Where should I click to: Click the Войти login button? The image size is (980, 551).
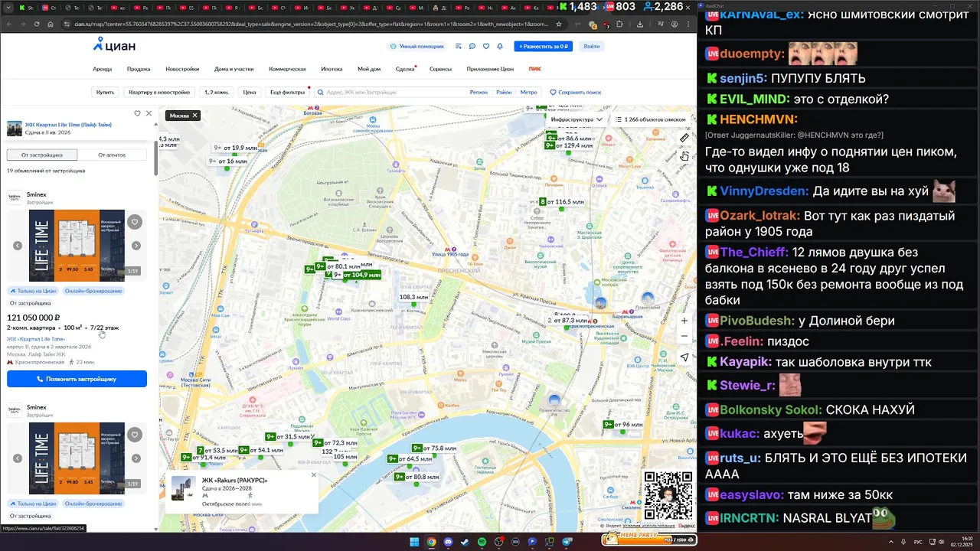point(592,46)
